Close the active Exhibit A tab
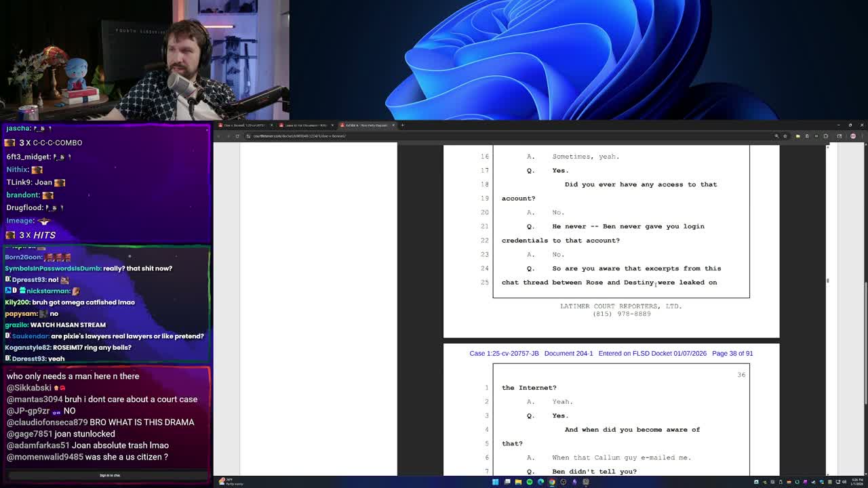The image size is (868, 488). [393, 125]
